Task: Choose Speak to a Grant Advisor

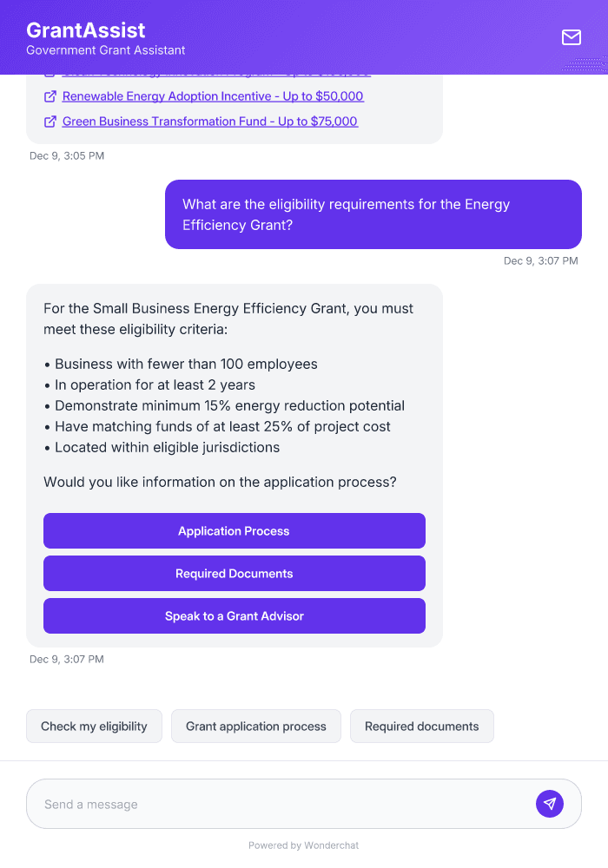Action: coord(234,615)
